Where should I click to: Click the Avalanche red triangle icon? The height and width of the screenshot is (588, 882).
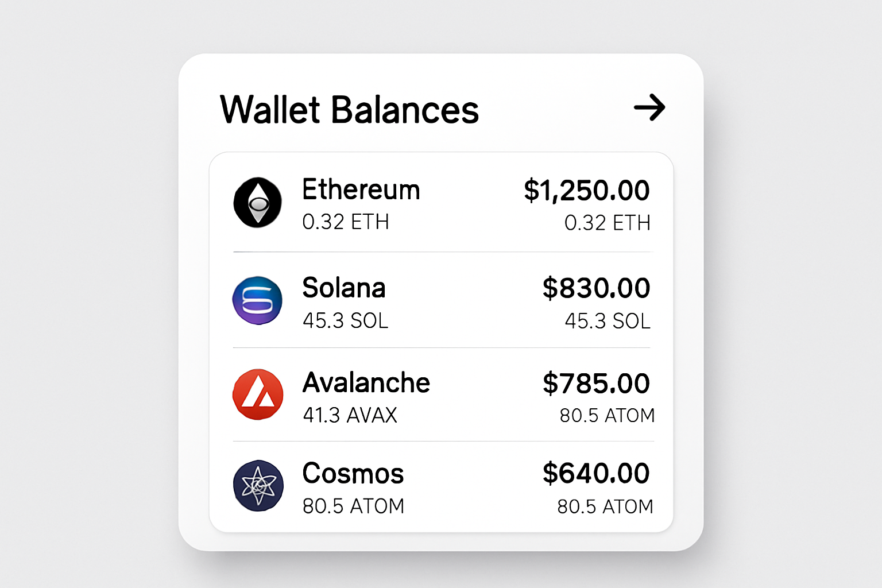258,394
